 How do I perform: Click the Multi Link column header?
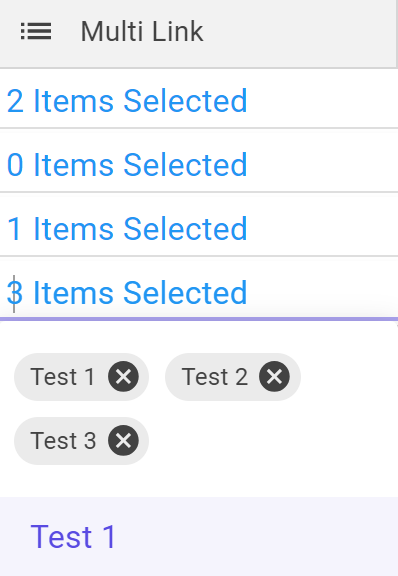(198, 34)
